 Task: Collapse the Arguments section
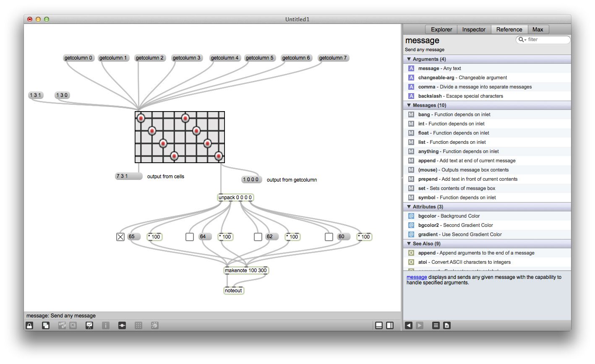coord(409,59)
